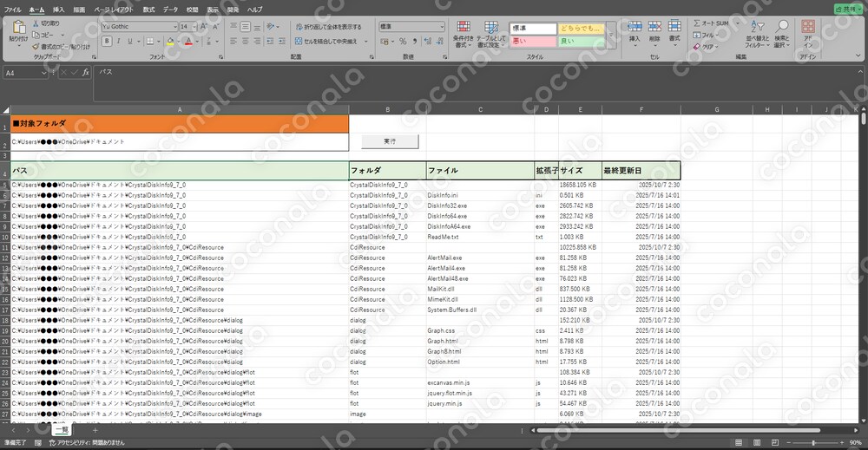The width and height of the screenshot is (868, 450).
Task: Click the Comma Style icon
Action: pos(415,42)
